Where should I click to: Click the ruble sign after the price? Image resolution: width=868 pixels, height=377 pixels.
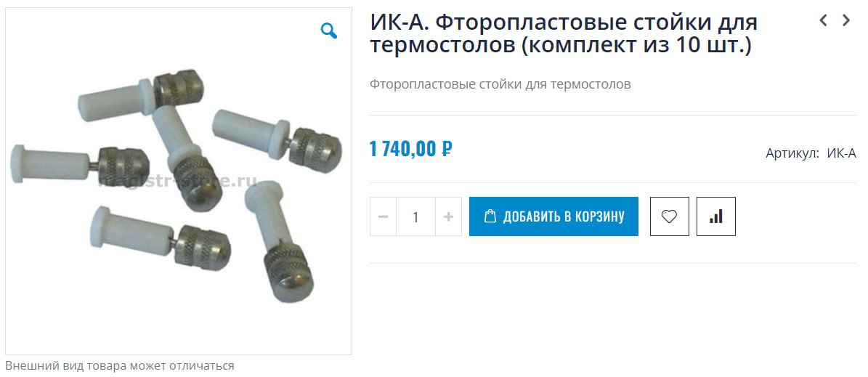pos(447,148)
